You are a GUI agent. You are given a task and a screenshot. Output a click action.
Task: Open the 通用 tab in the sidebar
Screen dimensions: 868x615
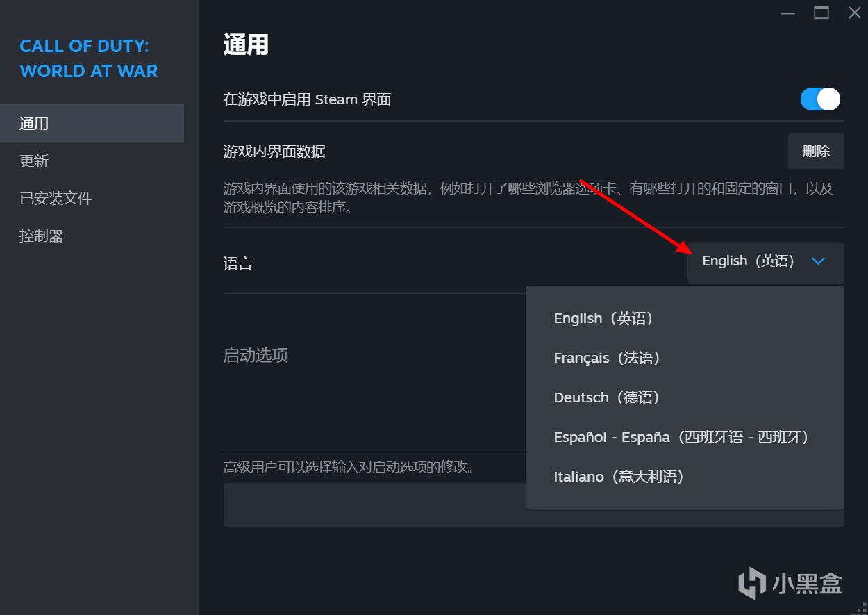(x=92, y=124)
